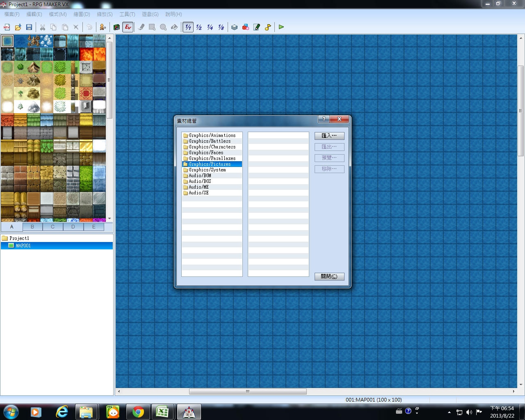Open project using the folder toolbar icon
525x420 pixels.
(x=18, y=27)
